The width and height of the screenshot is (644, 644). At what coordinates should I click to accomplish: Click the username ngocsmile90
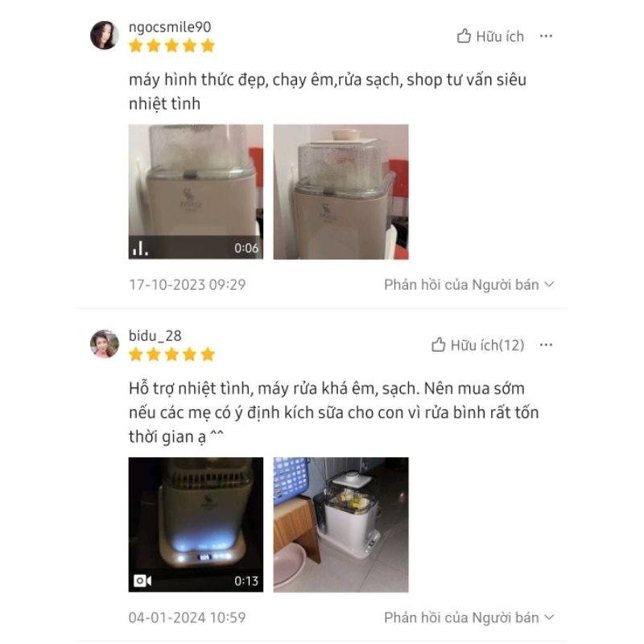[170, 27]
